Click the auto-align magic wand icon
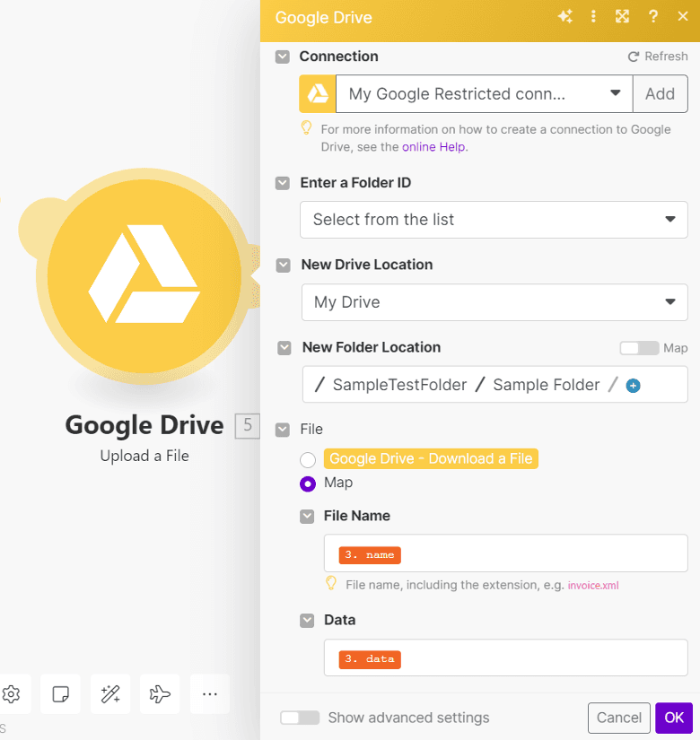 (x=110, y=693)
